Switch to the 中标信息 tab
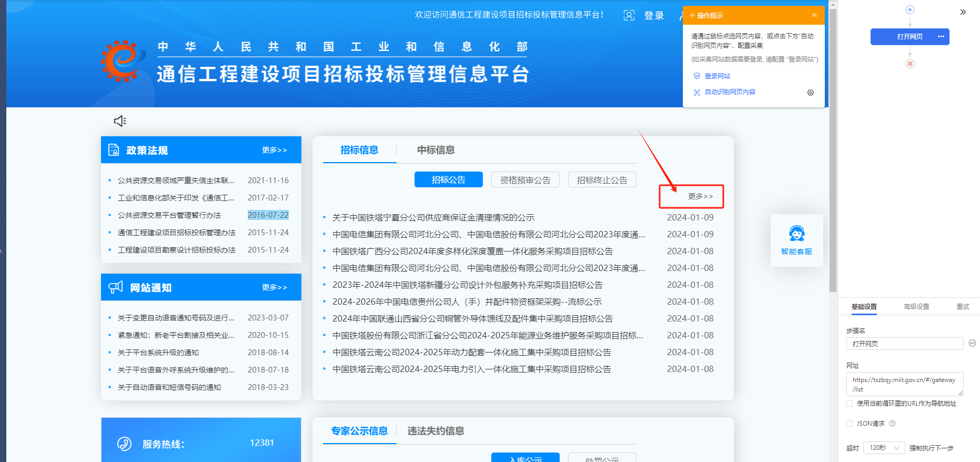980x462 pixels. tap(436, 150)
